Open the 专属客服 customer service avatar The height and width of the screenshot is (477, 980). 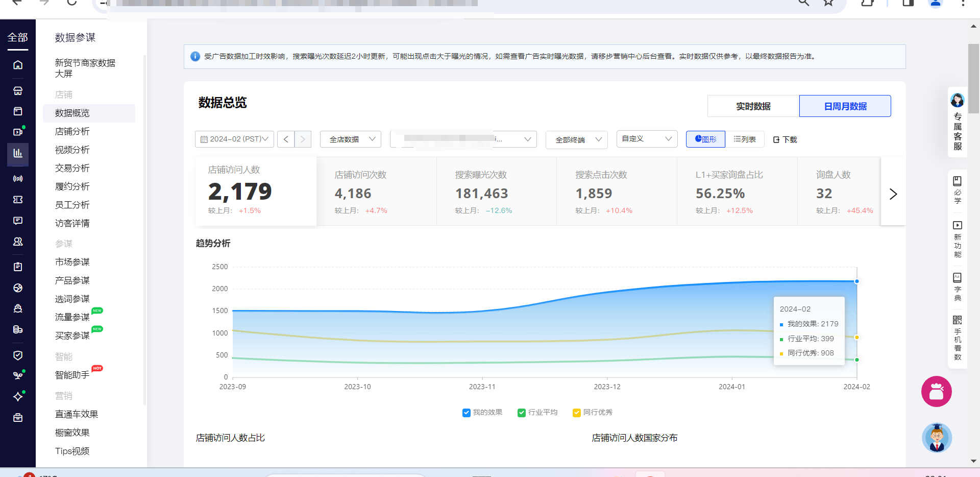tap(957, 100)
